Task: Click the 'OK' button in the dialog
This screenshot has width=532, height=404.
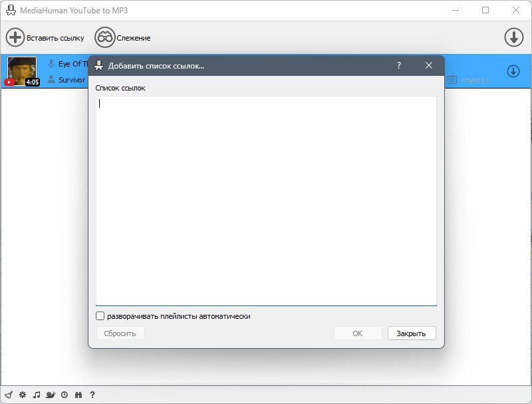Action: pos(358,333)
